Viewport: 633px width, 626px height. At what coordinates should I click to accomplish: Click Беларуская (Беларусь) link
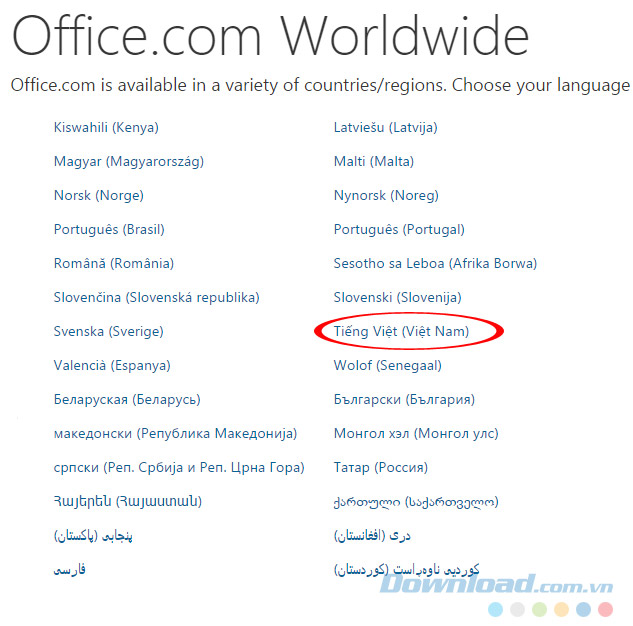pyautogui.click(x=127, y=399)
